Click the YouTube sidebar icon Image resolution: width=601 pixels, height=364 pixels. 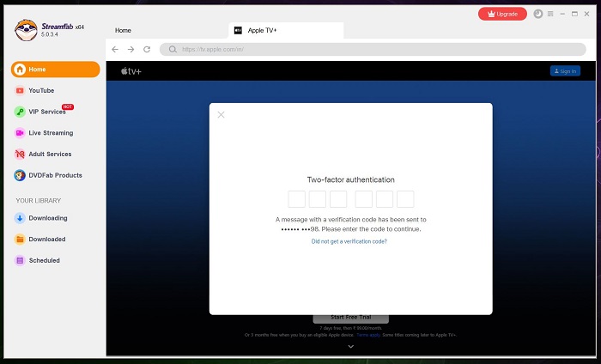tap(20, 90)
